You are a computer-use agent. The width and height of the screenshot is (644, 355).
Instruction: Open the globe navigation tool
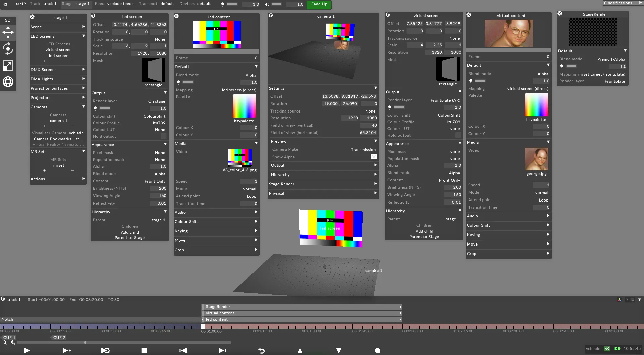[8, 82]
